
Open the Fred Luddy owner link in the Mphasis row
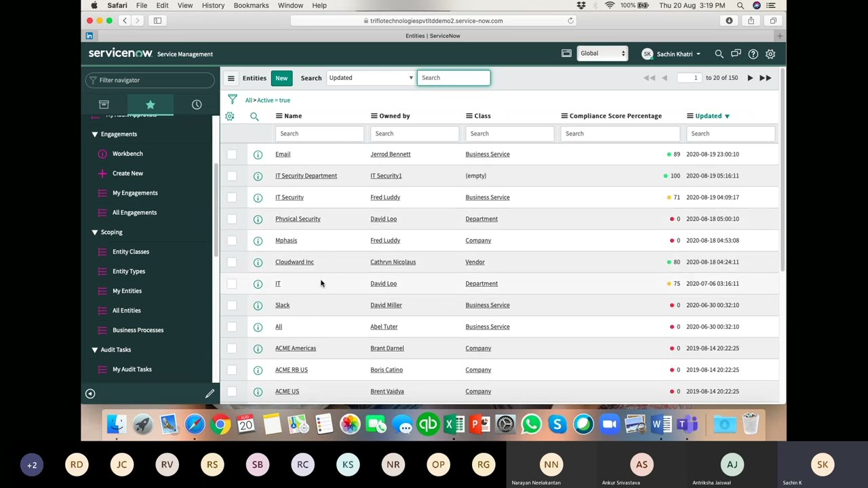[x=385, y=241]
